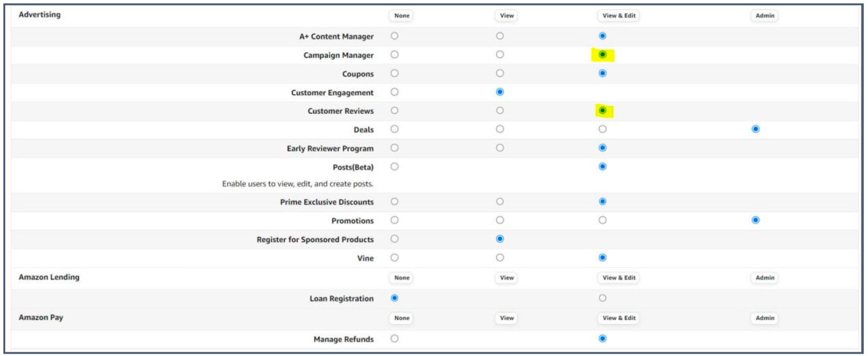The height and width of the screenshot is (356, 868).
Task: Set Campaign Manager to View only
Action: click(500, 55)
